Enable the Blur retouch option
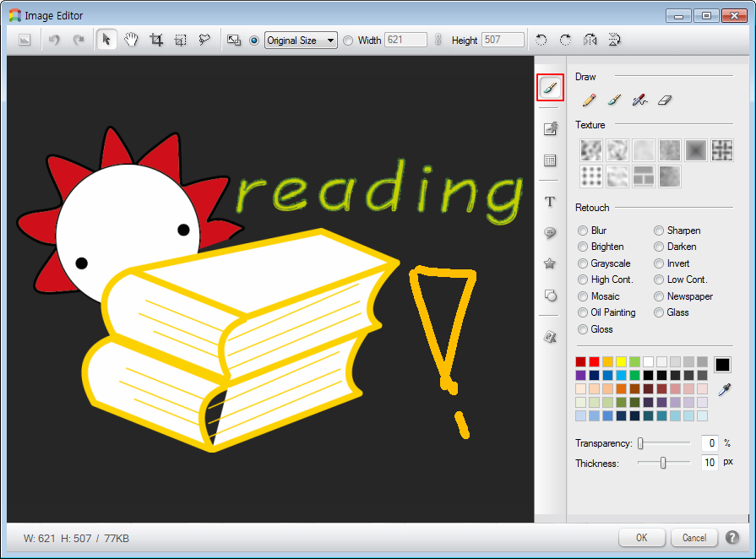Image resolution: width=756 pixels, height=559 pixels. pos(583,231)
